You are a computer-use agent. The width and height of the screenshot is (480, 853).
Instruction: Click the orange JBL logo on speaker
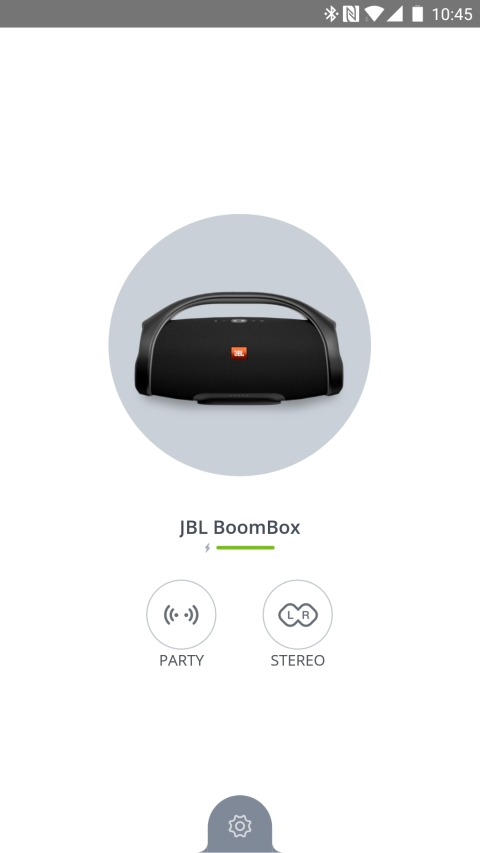click(x=239, y=353)
